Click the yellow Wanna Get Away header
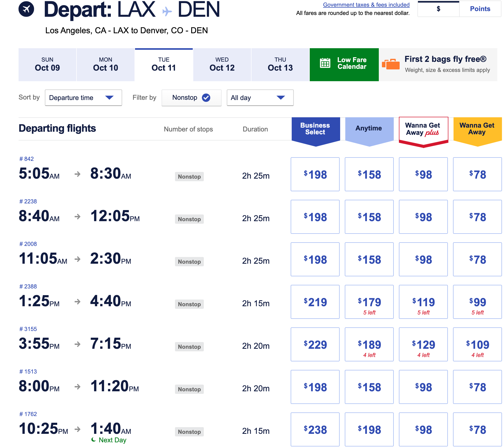Screen dimensions: 503x448 [x=477, y=129]
